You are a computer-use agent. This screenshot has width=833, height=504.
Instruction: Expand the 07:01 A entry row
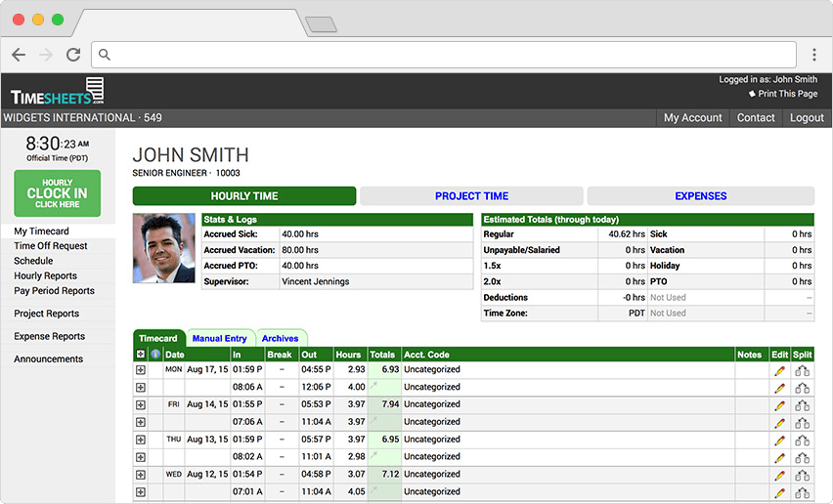[x=140, y=492]
